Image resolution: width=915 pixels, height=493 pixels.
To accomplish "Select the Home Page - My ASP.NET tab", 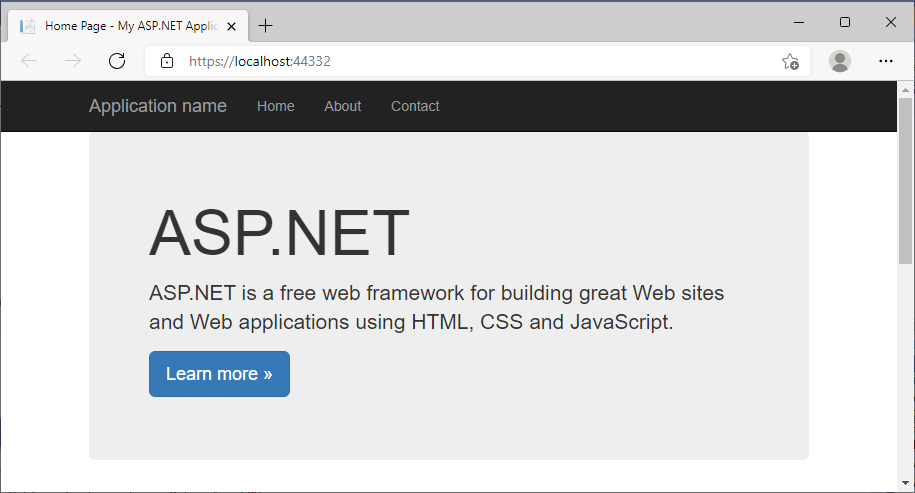I will pyautogui.click(x=128, y=26).
